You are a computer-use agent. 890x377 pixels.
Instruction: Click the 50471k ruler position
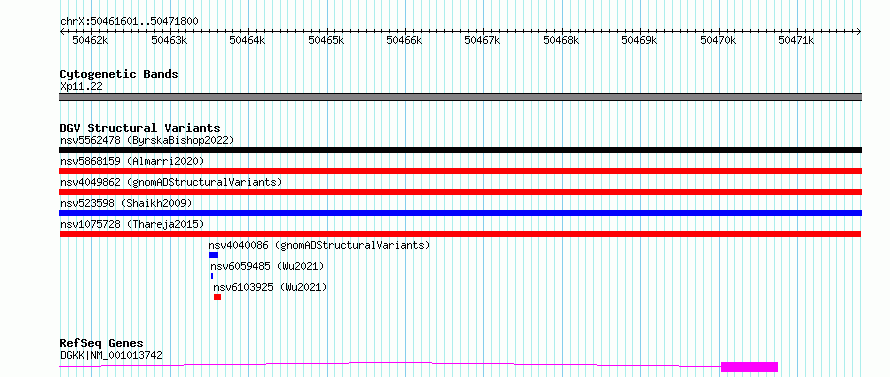pyautogui.click(x=797, y=40)
